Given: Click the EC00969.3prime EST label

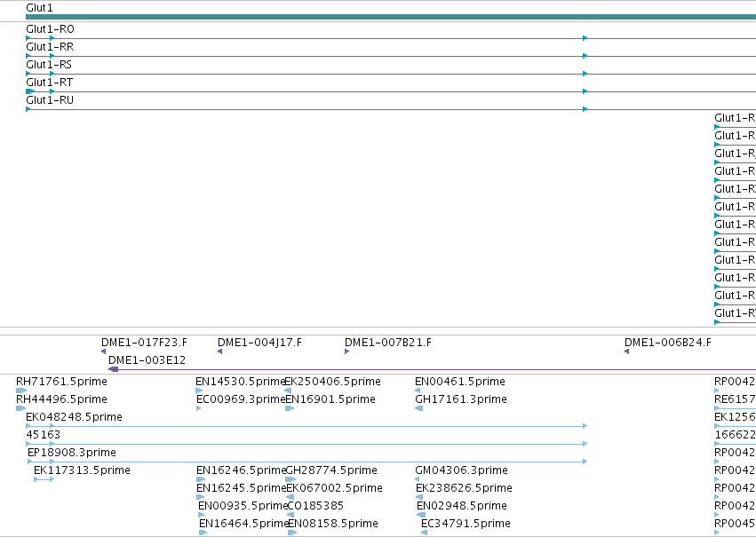Looking at the screenshot, I should (x=241, y=399).
